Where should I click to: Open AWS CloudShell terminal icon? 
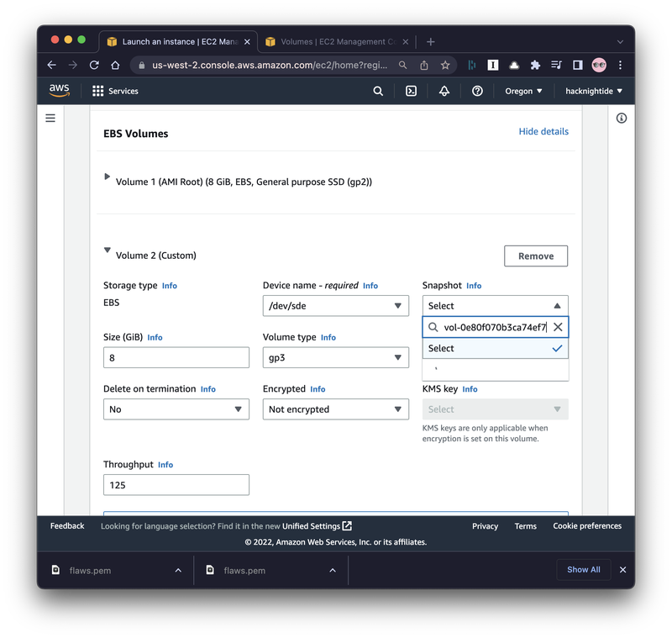pyautogui.click(x=411, y=91)
